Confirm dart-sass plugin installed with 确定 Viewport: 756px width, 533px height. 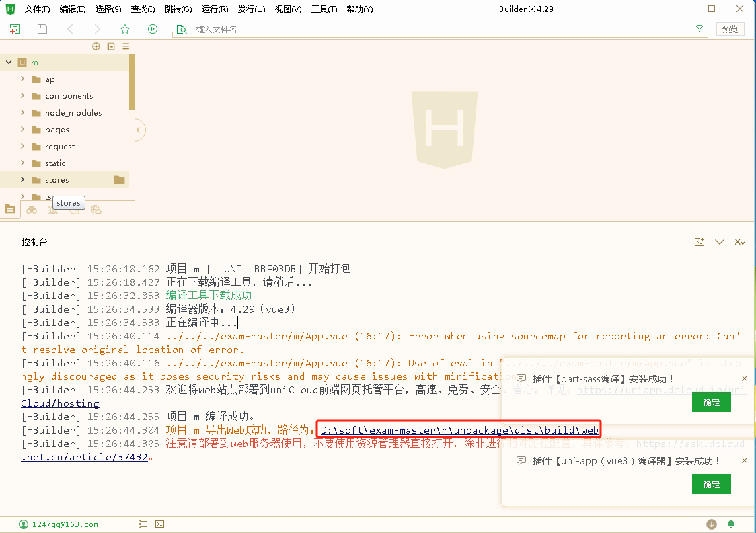point(711,402)
